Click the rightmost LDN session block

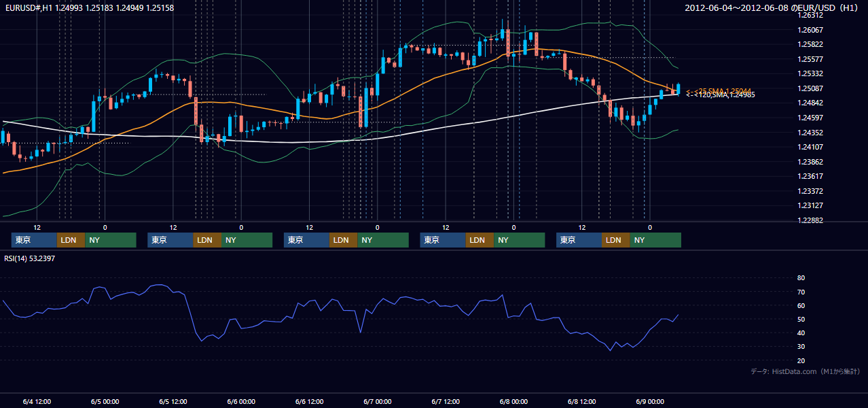click(615, 240)
